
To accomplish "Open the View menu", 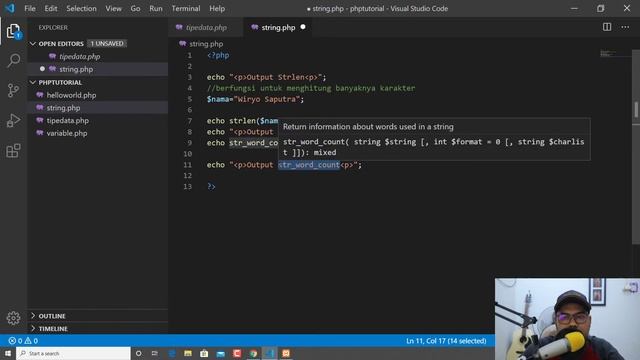I will click(x=113, y=9).
